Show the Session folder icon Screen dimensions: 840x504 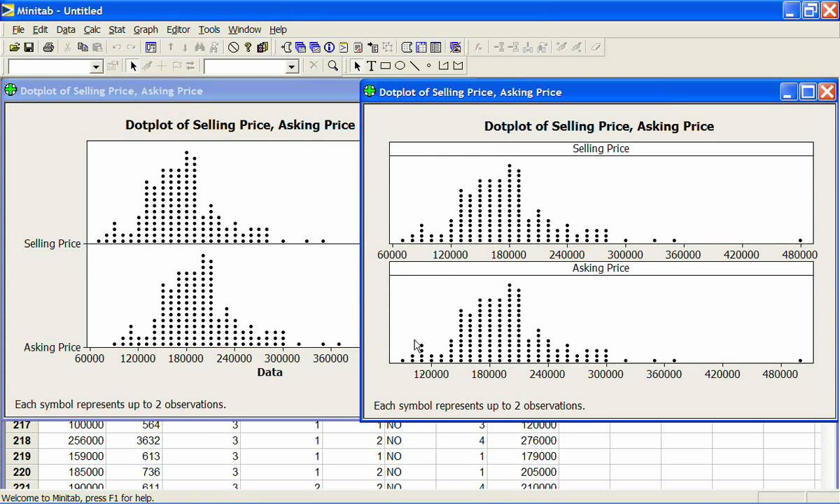click(x=286, y=48)
